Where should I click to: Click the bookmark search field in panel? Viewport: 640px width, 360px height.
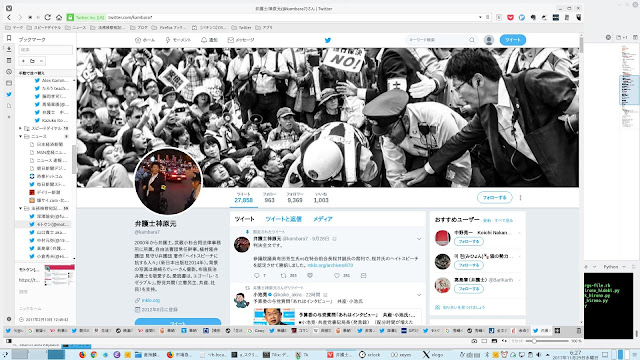click(45, 49)
